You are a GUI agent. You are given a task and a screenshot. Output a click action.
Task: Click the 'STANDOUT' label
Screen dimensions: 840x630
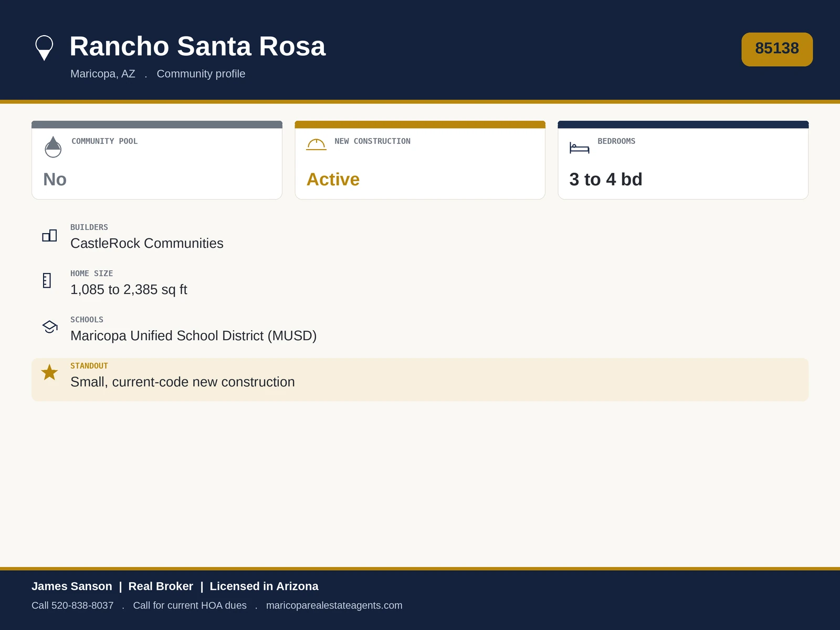tap(89, 366)
